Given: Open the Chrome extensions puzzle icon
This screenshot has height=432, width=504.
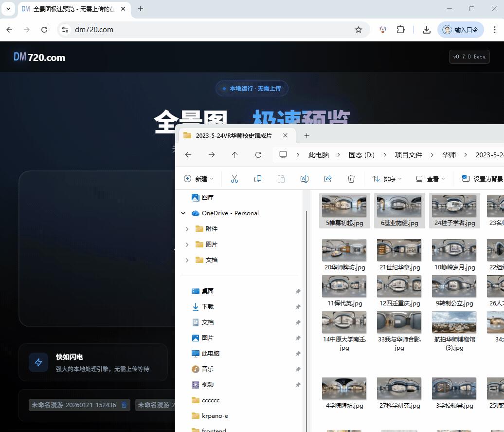Looking at the screenshot, I should coord(400,30).
